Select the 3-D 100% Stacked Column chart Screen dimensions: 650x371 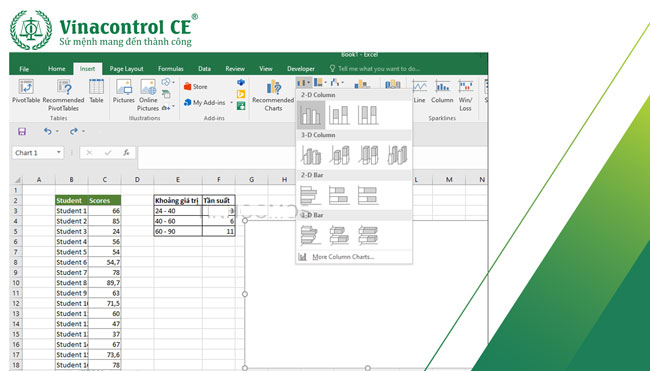(369, 155)
